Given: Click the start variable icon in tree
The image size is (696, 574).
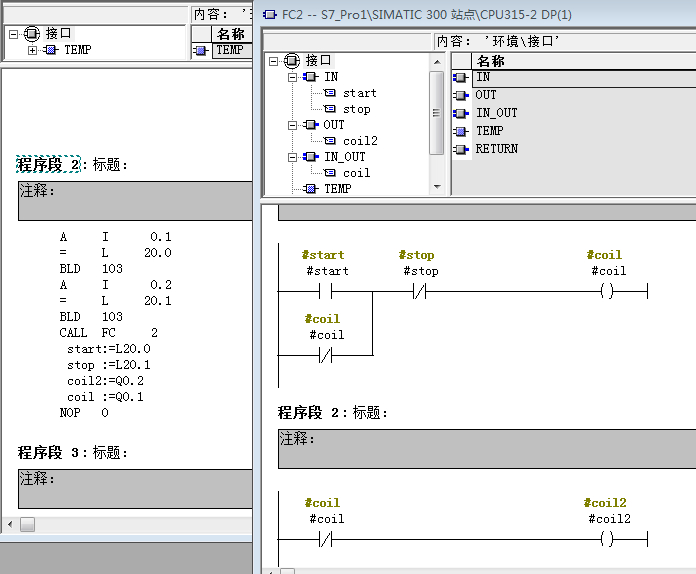Looking at the screenshot, I should pyautogui.click(x=330, y=93).
